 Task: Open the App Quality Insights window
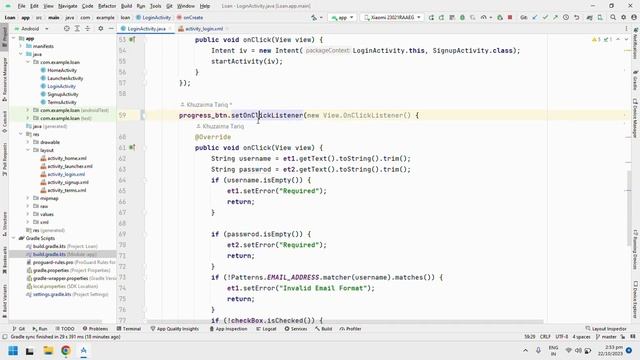pos(175,329)
